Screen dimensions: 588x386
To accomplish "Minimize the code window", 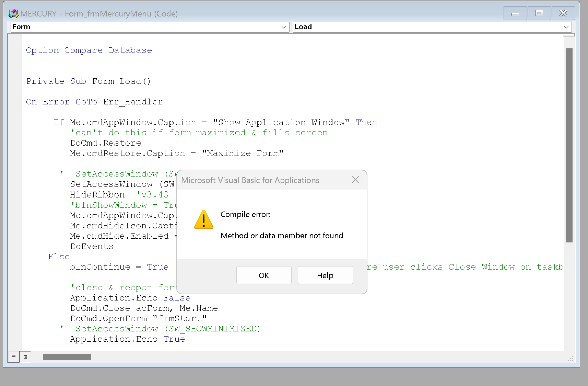I will [x=515, y=13].
